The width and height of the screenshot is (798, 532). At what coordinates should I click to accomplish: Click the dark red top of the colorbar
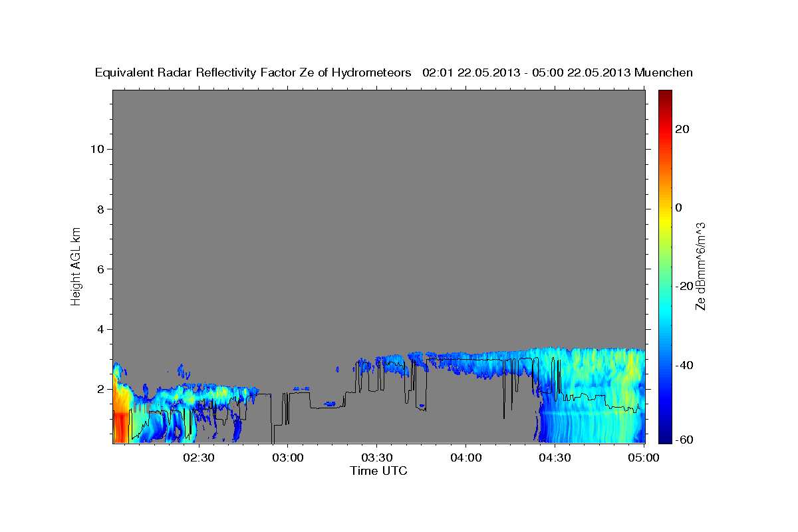click(x=665, y=95)
